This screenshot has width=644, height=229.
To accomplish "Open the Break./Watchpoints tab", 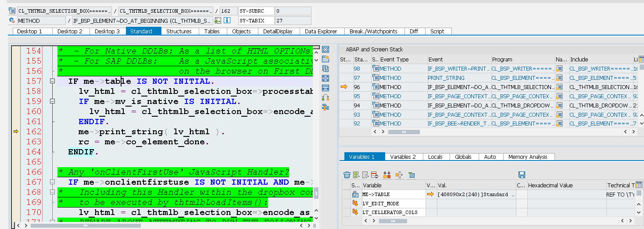I will pyautogui.click(x=373, y=31).
